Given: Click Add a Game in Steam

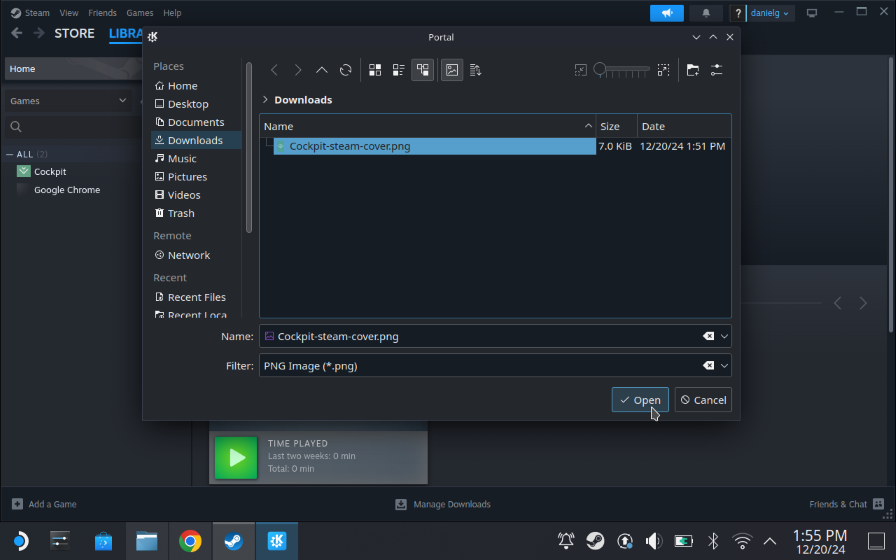Looking at the screenshot, I should (x=45, y=504).
